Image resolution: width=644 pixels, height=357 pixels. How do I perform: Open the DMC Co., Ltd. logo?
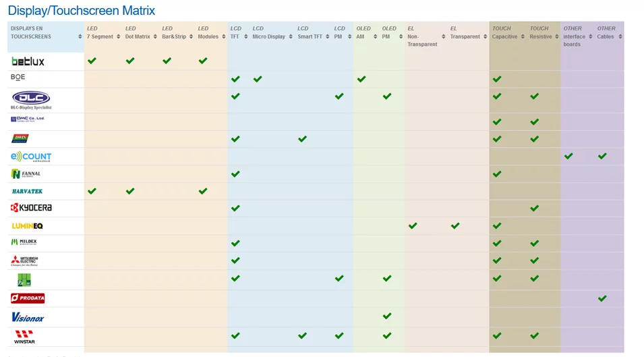click(28, 119)
